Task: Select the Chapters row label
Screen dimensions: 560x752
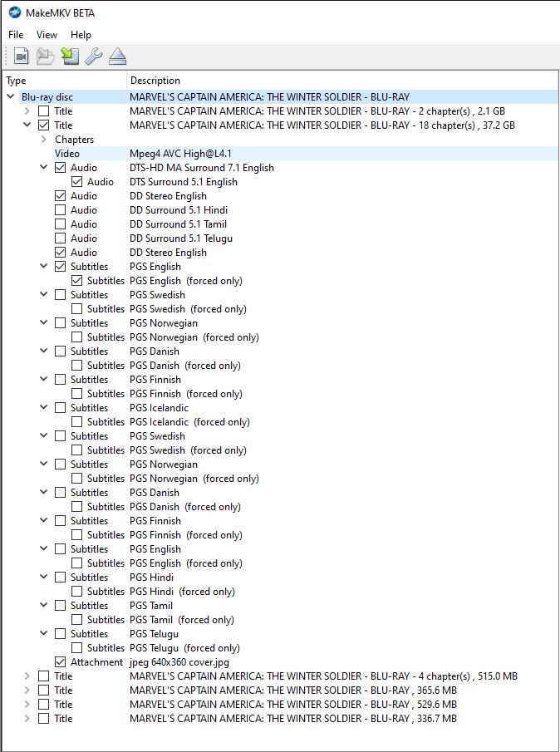Action: tap(74, 140)
